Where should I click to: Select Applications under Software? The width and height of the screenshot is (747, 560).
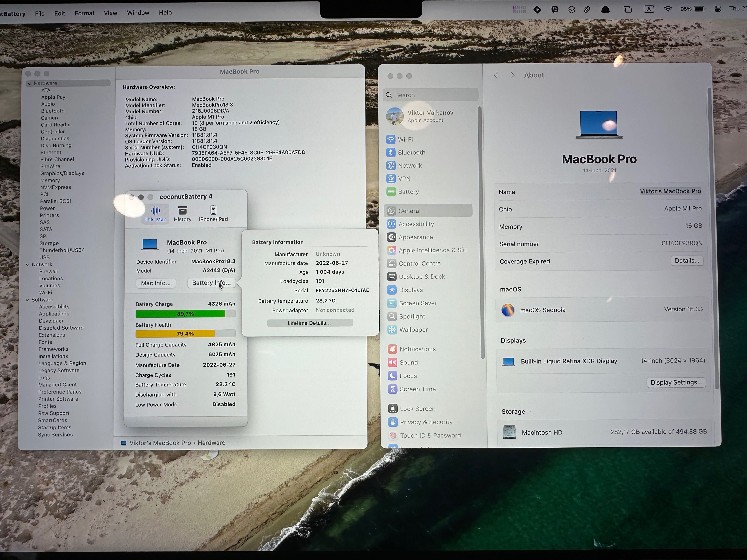(54, 314)
